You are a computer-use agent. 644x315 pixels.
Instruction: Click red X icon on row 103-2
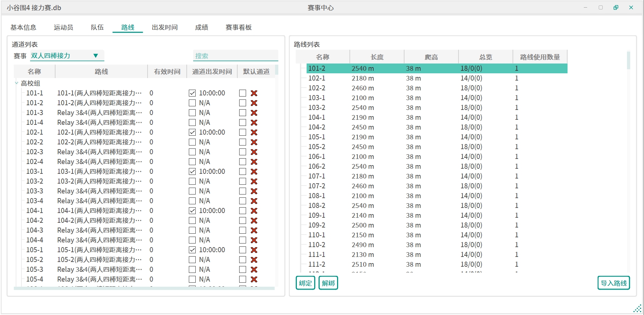click(254, 181)
